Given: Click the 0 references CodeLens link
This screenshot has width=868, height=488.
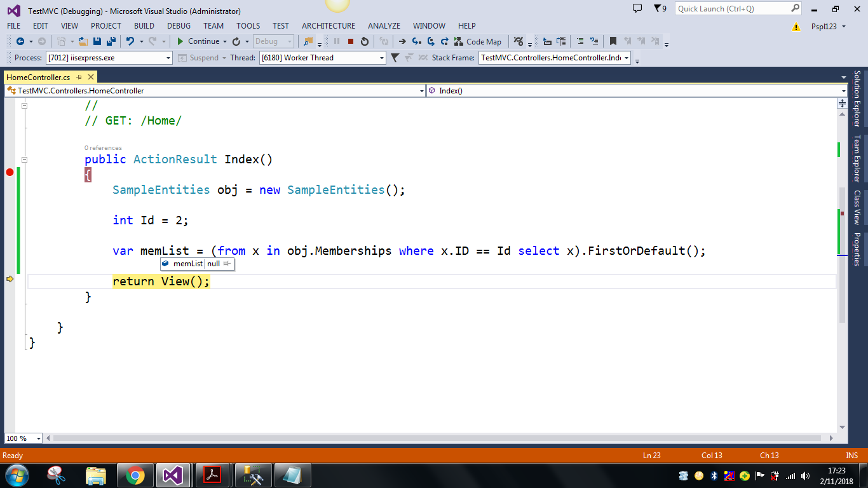Looking at the screenshot, I should (103, 147).
